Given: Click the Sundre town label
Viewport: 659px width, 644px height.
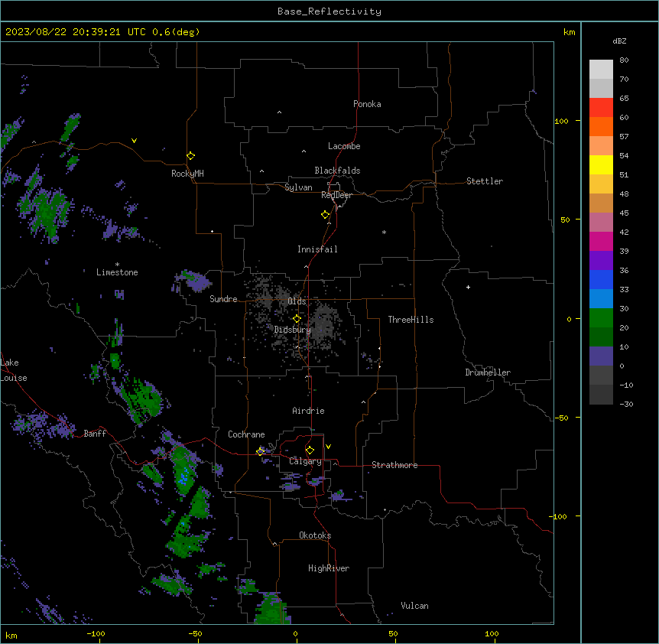Looking at the screenshot, I should pyautogui.click(x=223, y=299).
